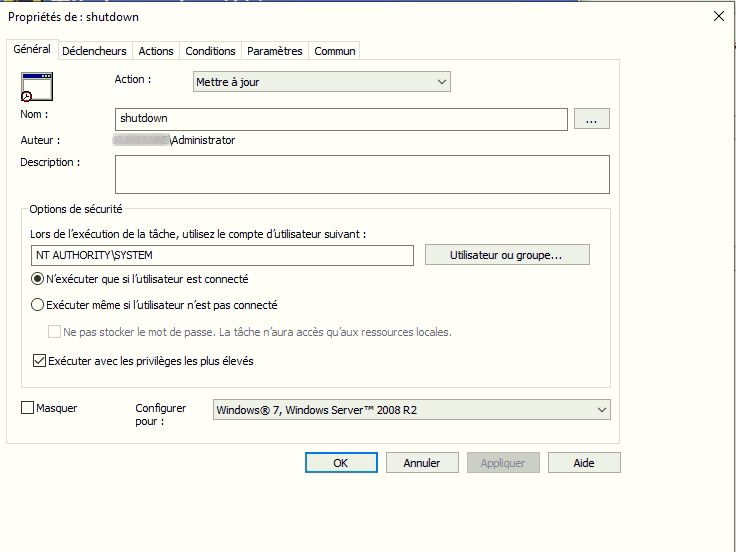
Task: Enable the Masquer checkbox
Action: coord(27,408)
